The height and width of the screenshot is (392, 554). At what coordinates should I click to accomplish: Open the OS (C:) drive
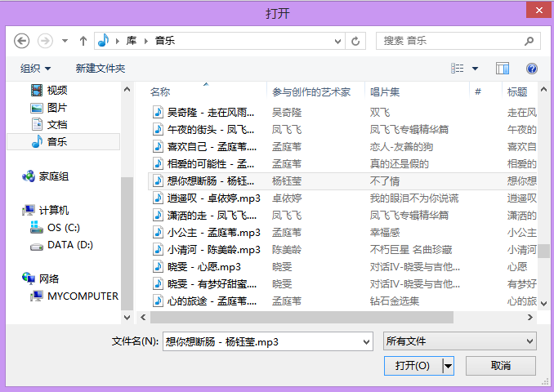coord(55,228)
